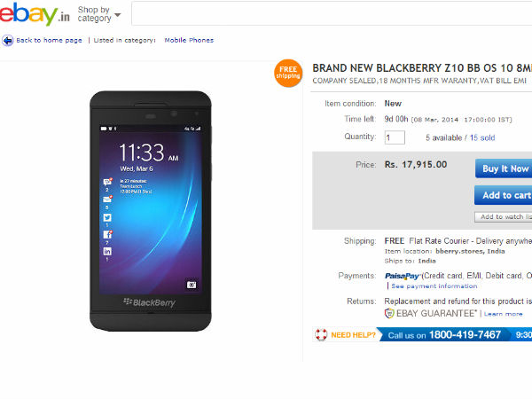Click the blue back arrow icon
Image resolution: width=532 pixels, height=399 pixels.
[7, 40]
